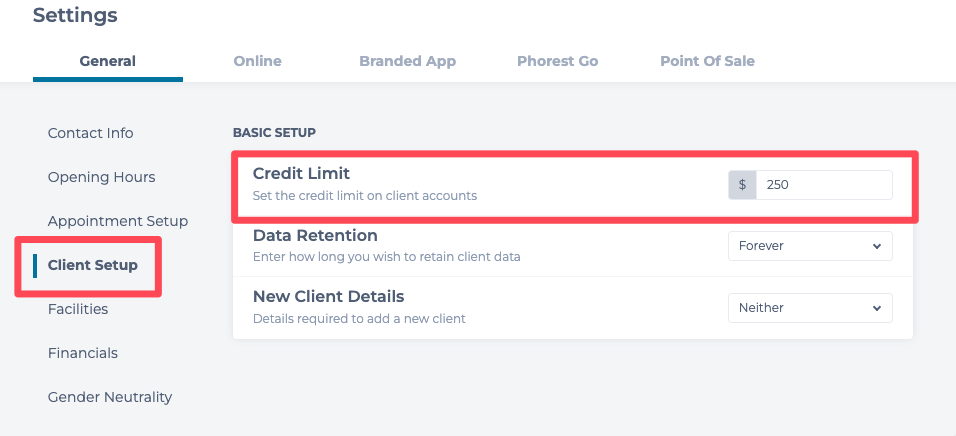
Task: Open the Point Of Sale tab
Action: tap(707, 61)
